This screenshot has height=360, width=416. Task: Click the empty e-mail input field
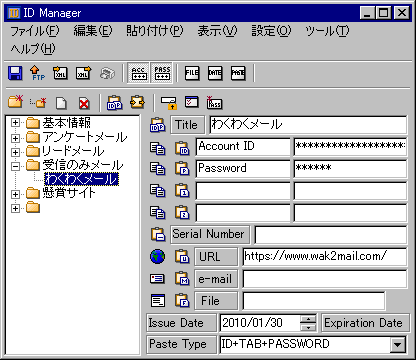click(x=325, y=279)
